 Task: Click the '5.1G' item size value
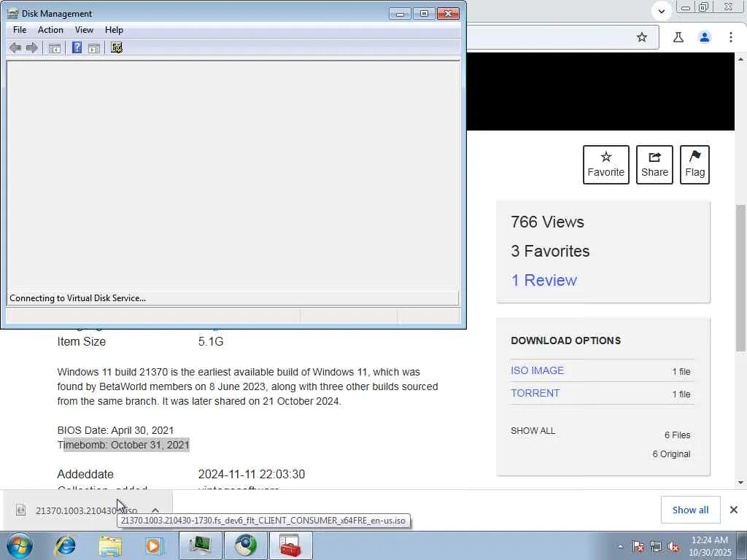pos(211,341)
